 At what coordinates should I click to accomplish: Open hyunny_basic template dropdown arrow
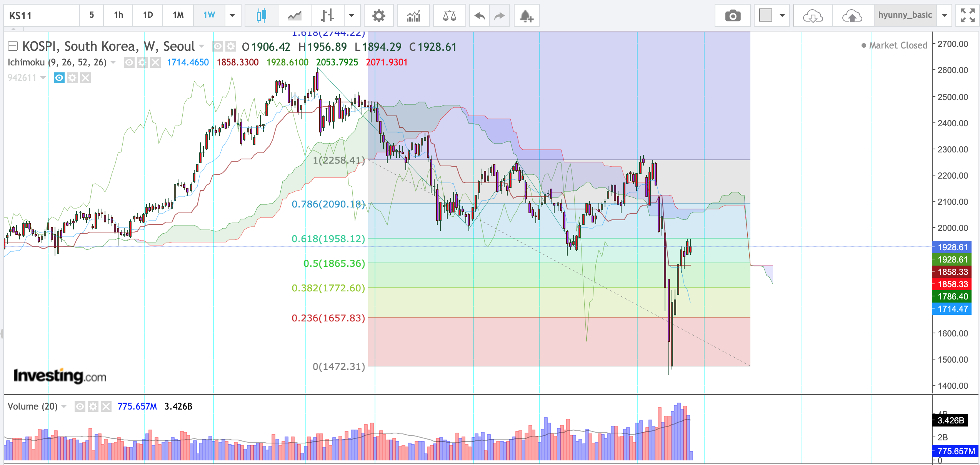click(x=944, y=16)
